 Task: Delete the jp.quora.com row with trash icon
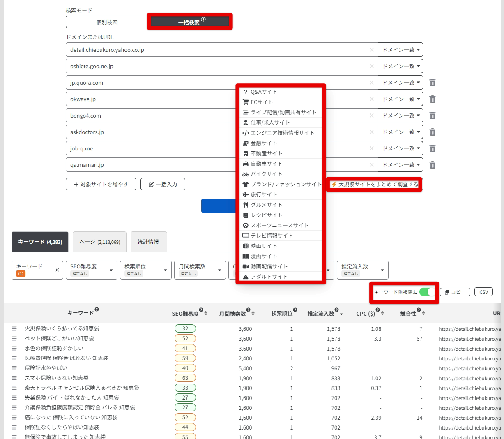433,83
